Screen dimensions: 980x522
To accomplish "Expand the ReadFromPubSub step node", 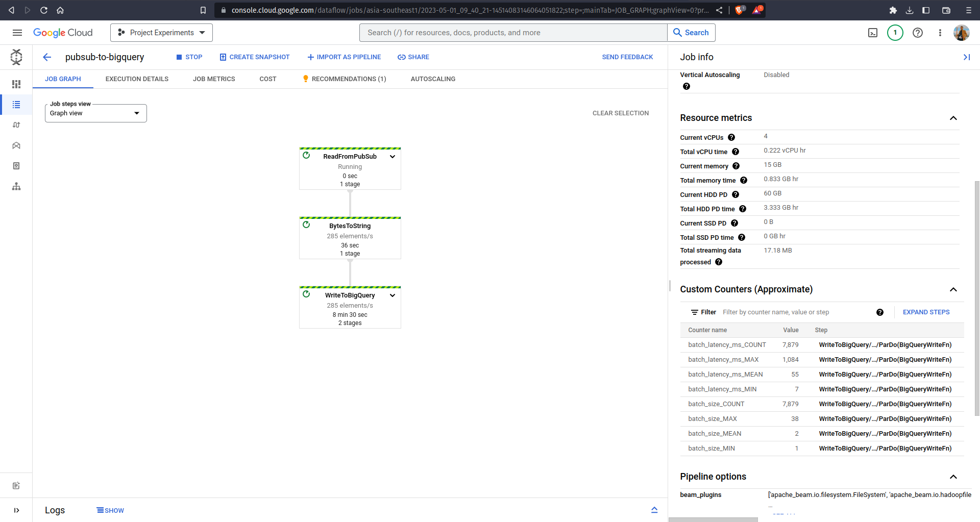I will [393, 157].
